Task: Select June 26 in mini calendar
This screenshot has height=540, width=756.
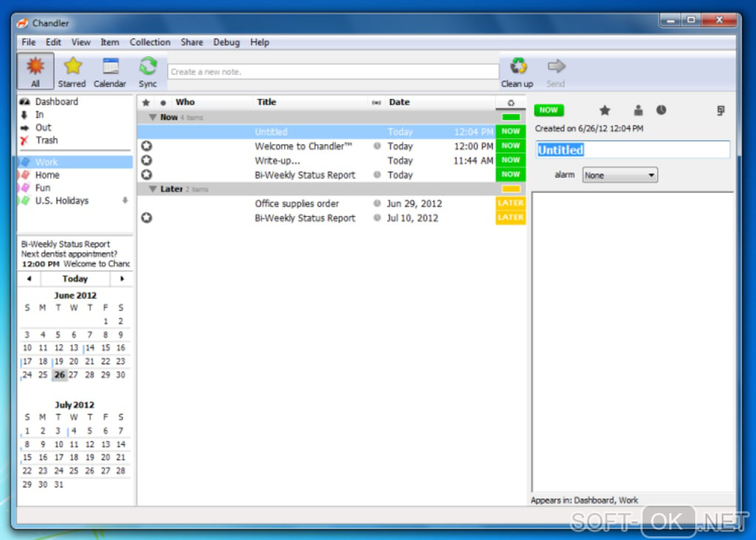Action: [x=59, y=375]
